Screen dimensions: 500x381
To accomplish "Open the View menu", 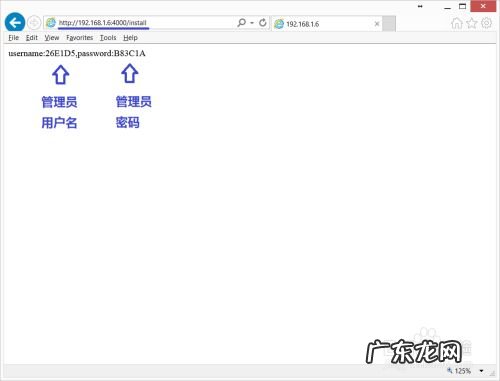I will click(x=52, y=38).
